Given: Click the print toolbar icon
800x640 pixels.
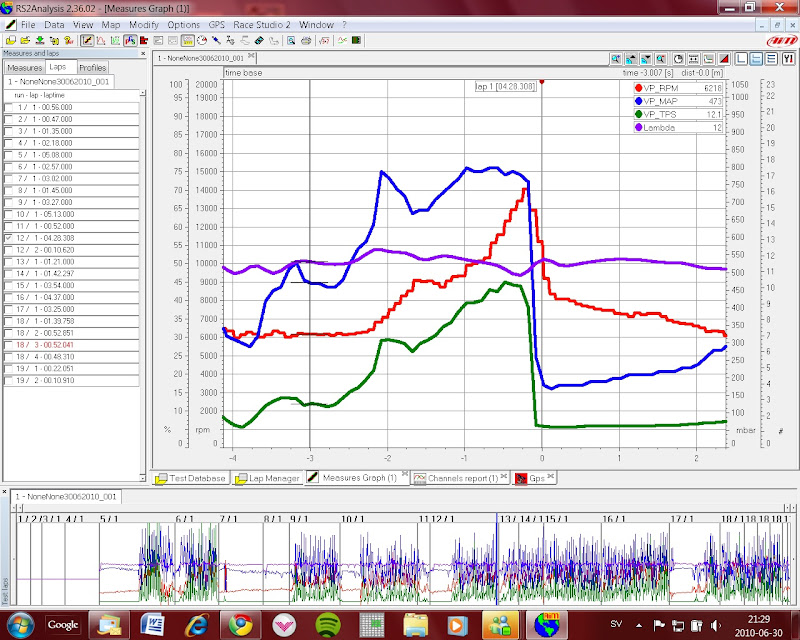Looking at the screenshot, I should pyautogui.click(x=306, y=40).
